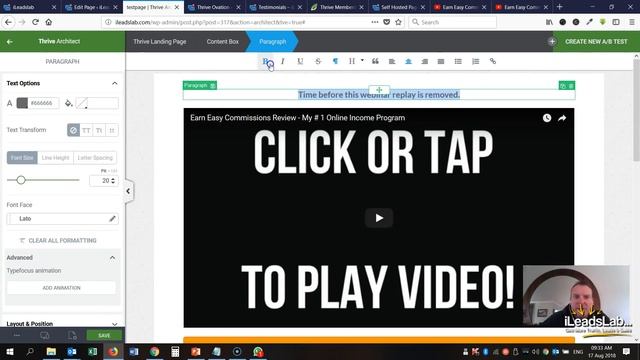
Task: Select Content Box breadcrumb
Action: pyautogui.click(x=222, y=42)
